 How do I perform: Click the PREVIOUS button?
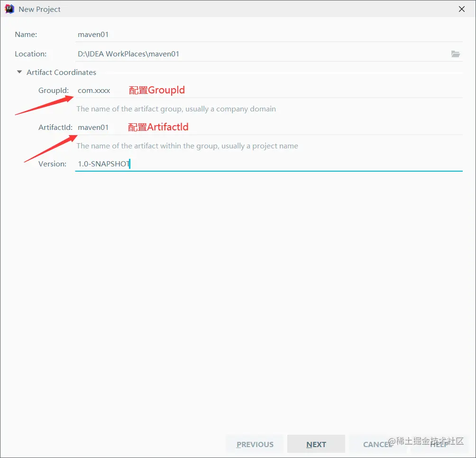(x=255, y=444)
